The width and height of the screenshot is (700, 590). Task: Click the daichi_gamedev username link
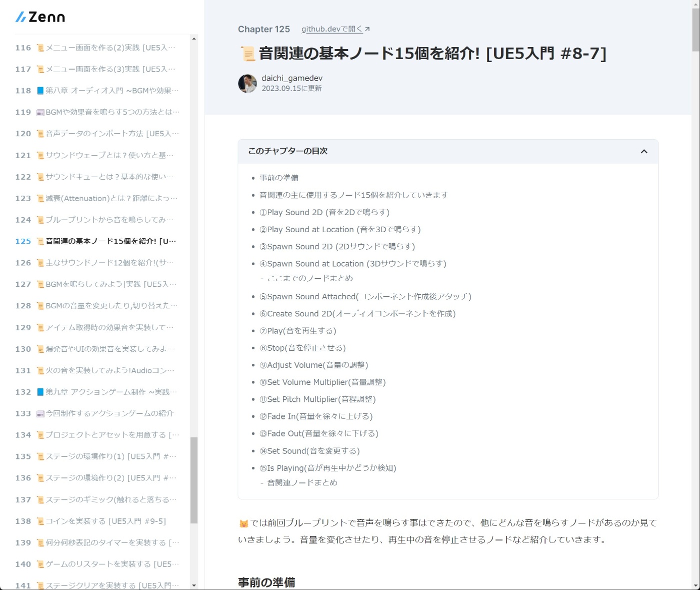pyautogui.click(x=292, y=78)
